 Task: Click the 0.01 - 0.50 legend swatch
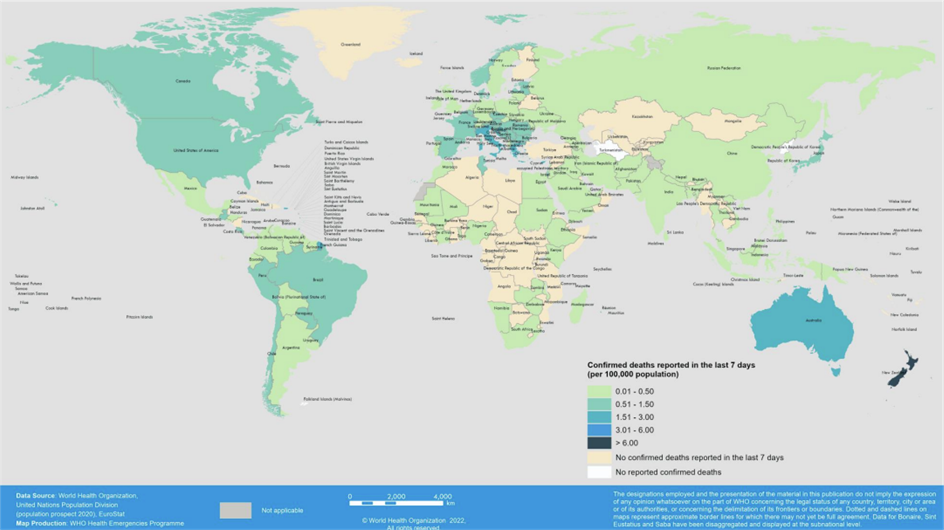pos(598,390)
